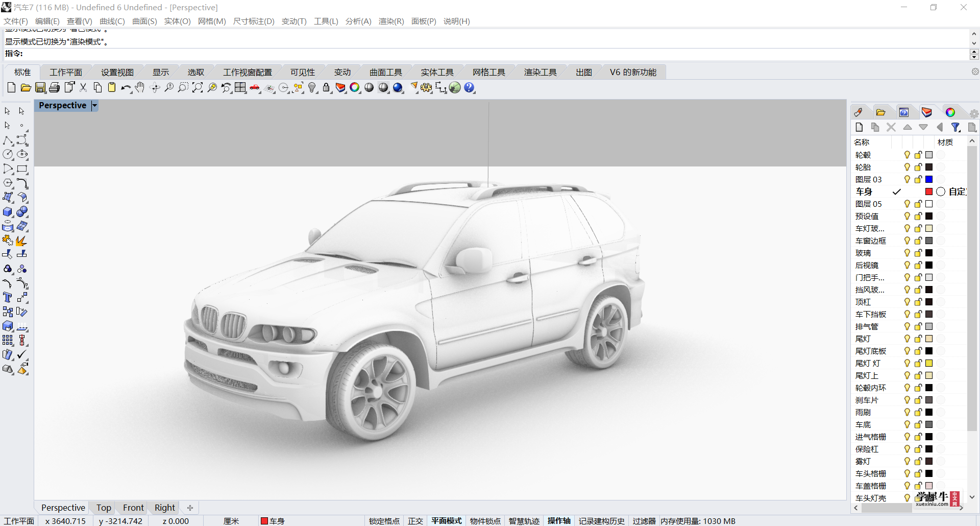Toggle lock icon of 后视镜 layer
Screen dimensions: 980x526
[x=918, y=265]
